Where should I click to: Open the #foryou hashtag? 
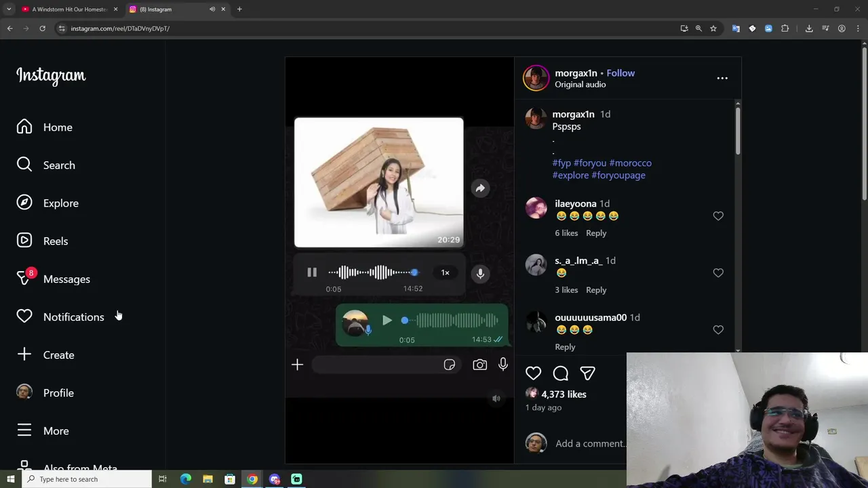590,163
